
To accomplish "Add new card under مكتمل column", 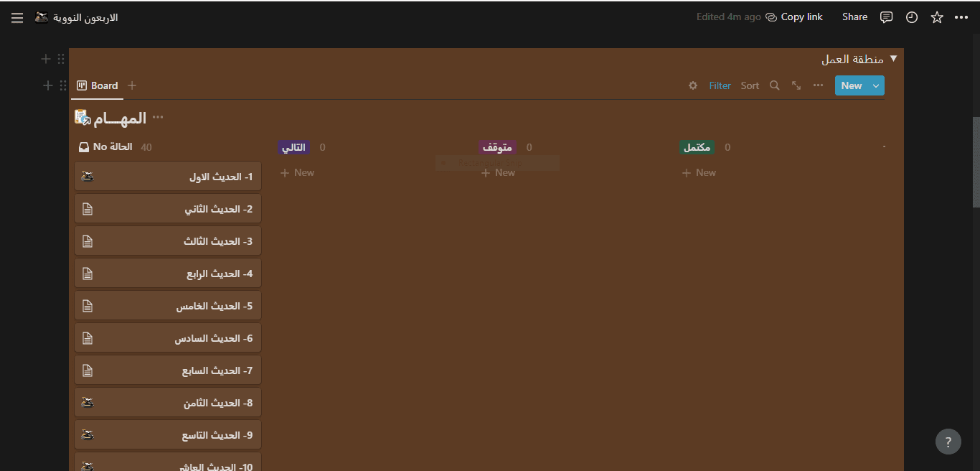I will (699, 172).
